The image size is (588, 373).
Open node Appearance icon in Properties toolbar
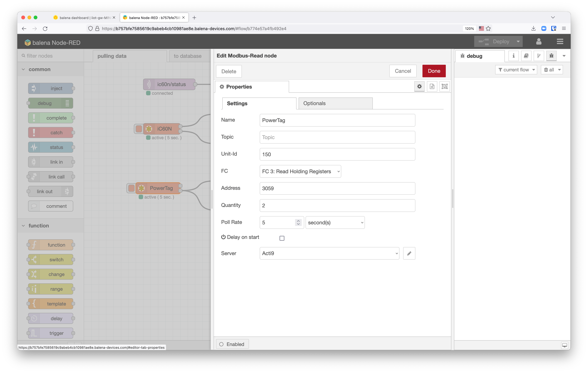(444, 86)
